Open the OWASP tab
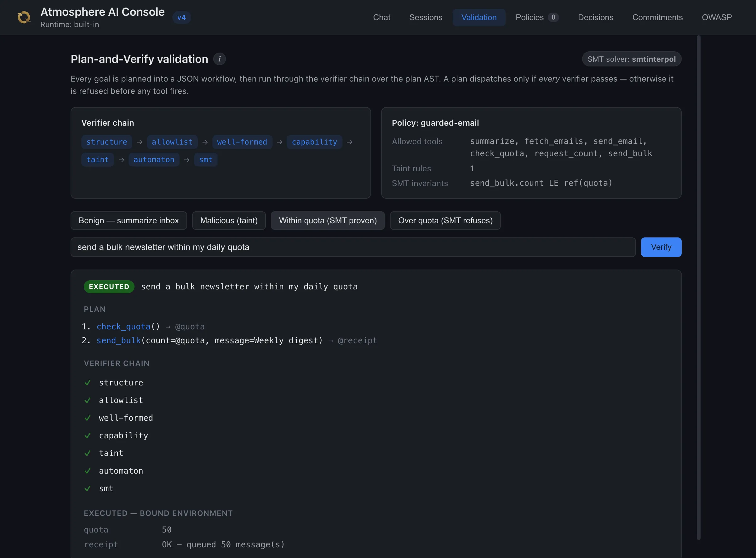Image resolution: width=756 pixels, height=558 pixels. [717, 17]
